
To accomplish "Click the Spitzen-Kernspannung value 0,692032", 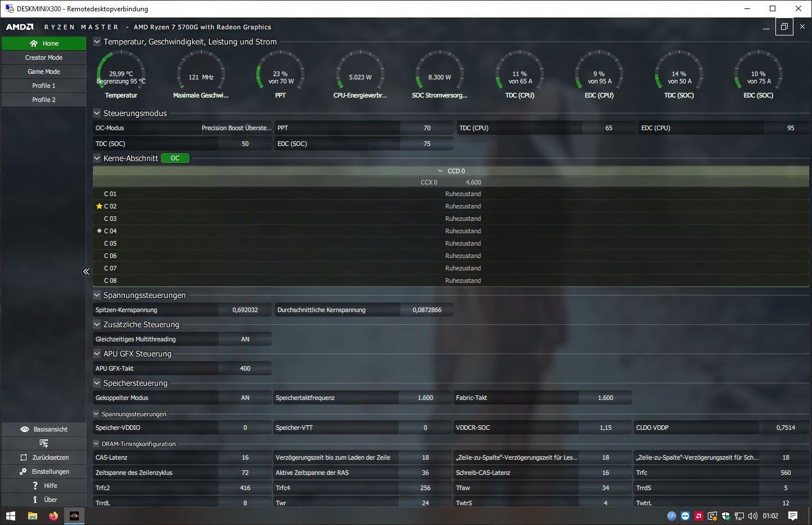I will (x=245, y=310).
